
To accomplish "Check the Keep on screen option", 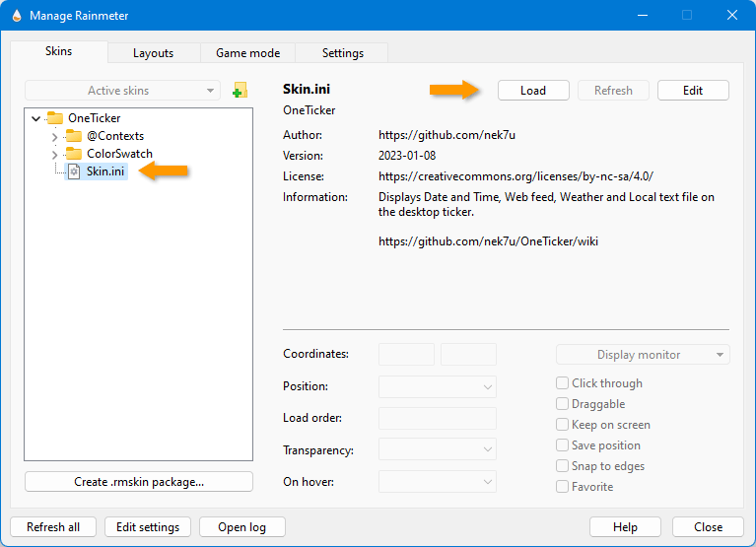I will point(562,425).
